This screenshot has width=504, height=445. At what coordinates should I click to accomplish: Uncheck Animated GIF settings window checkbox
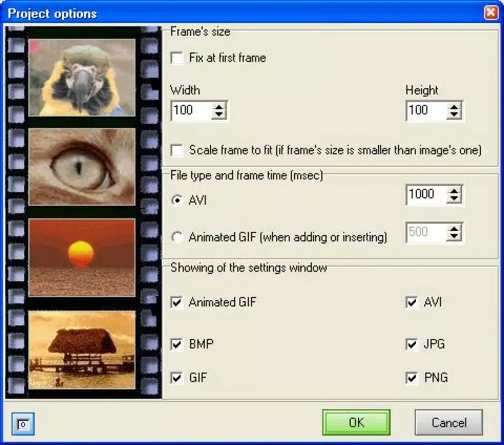[177, 303]
